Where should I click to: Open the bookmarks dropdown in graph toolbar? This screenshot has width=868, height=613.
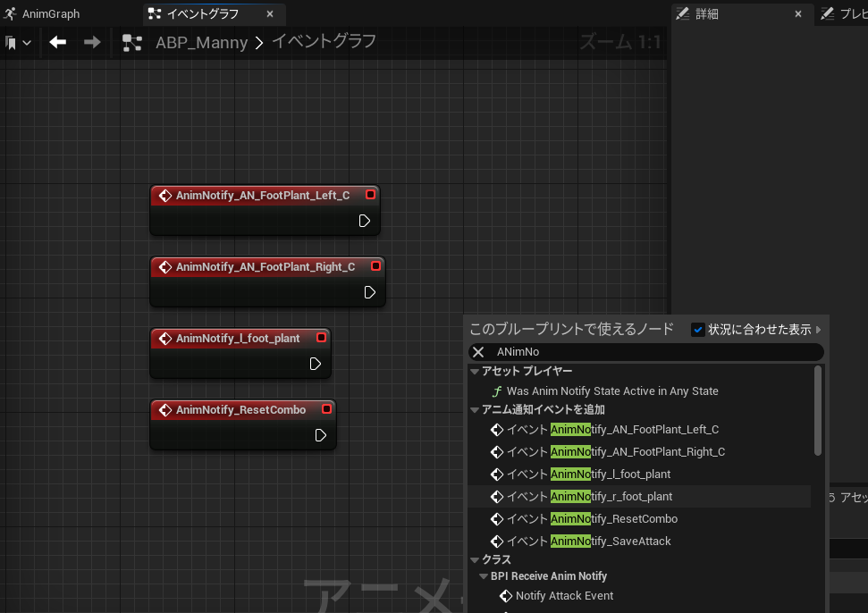click(x=18, y=43)
